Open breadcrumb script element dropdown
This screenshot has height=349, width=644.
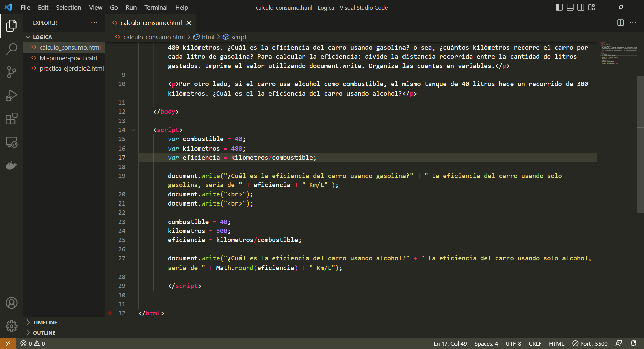click(235, 37)
